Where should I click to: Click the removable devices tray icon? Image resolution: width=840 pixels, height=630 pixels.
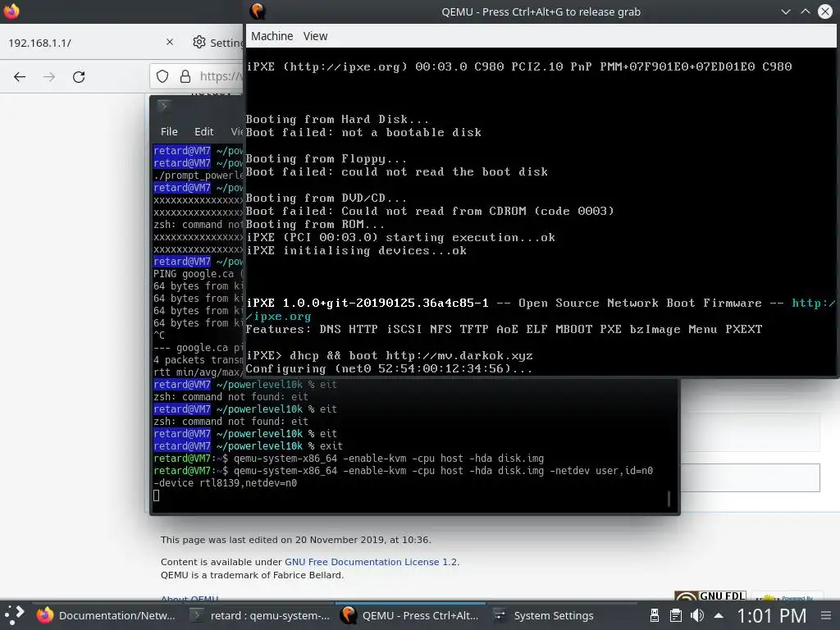coord(654,615)
